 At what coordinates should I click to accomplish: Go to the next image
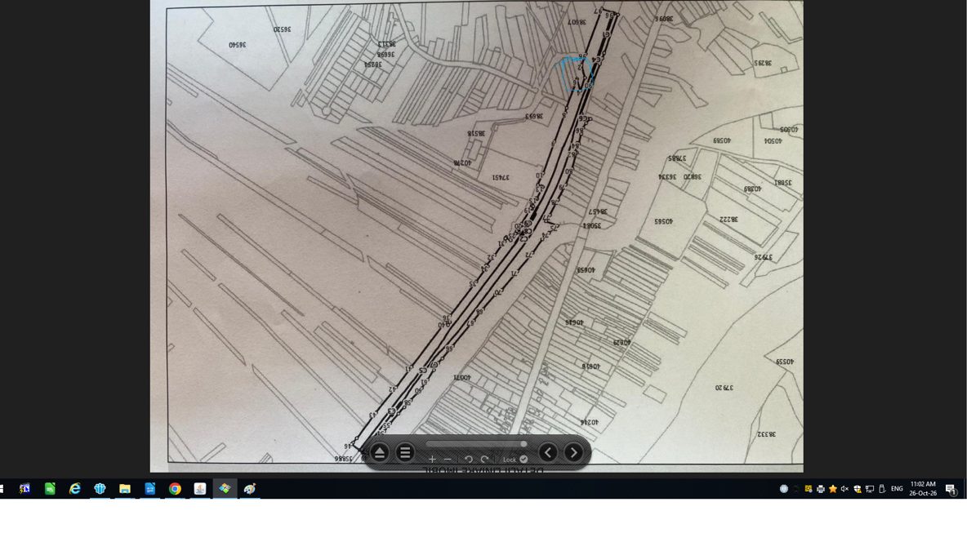click(x=574, y=453)
